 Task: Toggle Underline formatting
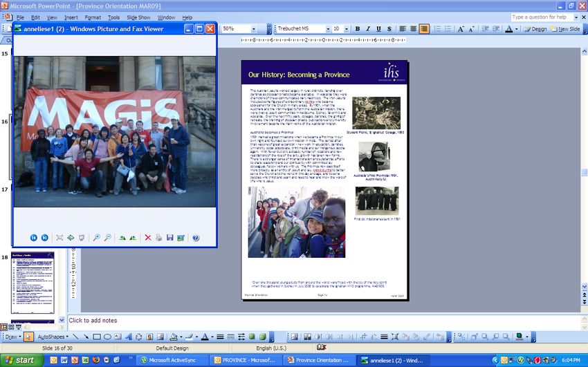pyautogui.click(x=378, y=29)
